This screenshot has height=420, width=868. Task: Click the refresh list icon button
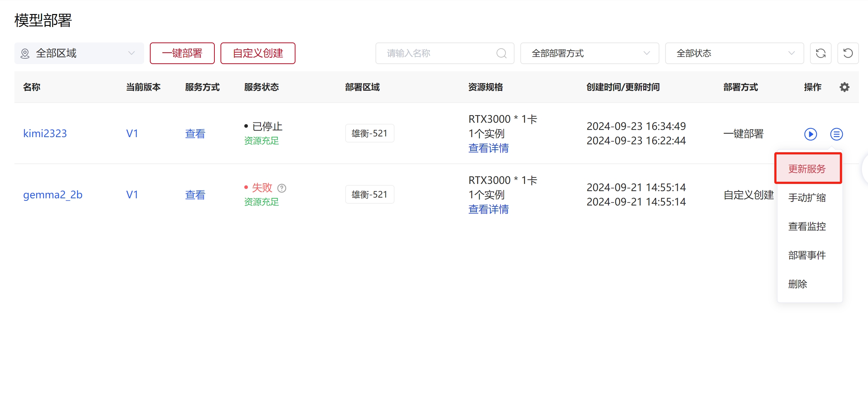click(x=820, y=53)
